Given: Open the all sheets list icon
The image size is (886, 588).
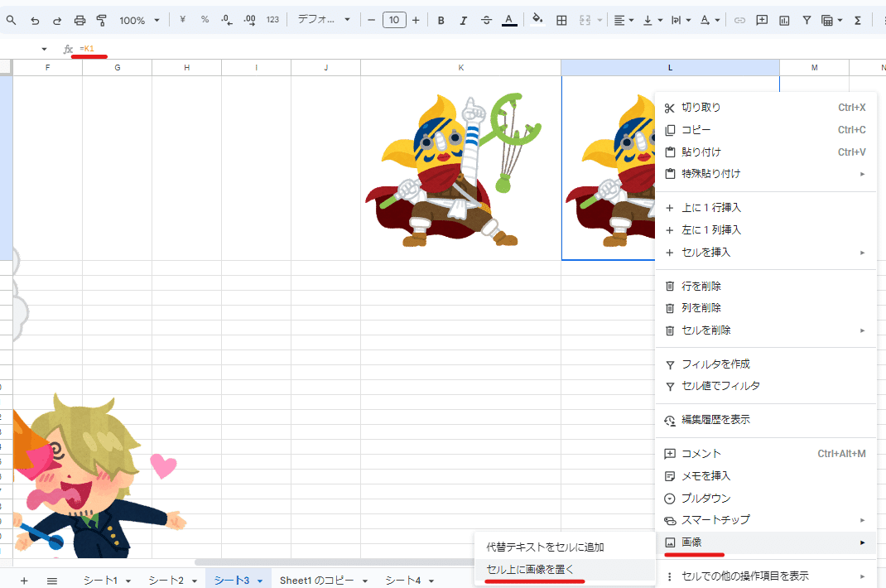Looking at the screenshot, I should [52, 581].
